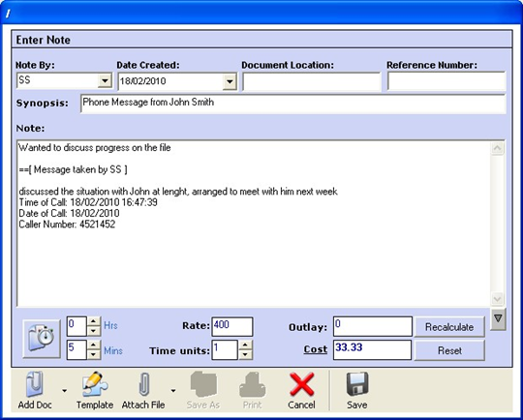Open the Template puzzle-pencil icon
This screenshot has width=523, height=420.
(95, 384)
